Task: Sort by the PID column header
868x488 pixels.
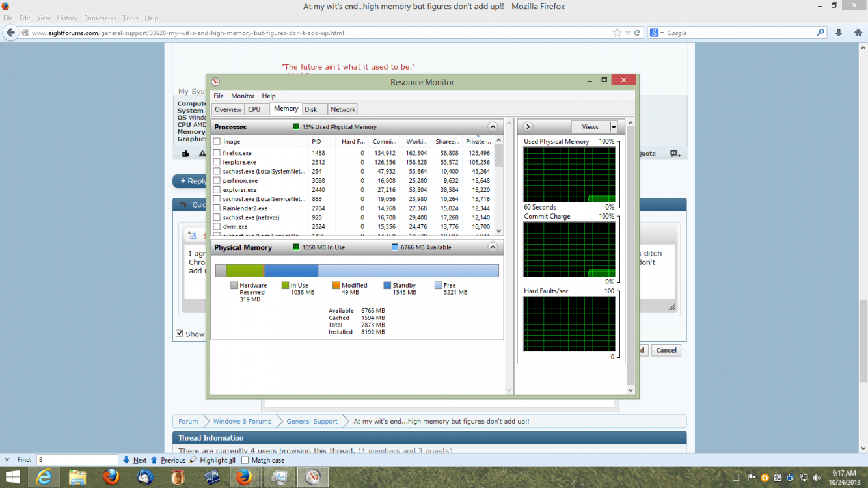Action: pyautogui.click(x=316, y=141)
